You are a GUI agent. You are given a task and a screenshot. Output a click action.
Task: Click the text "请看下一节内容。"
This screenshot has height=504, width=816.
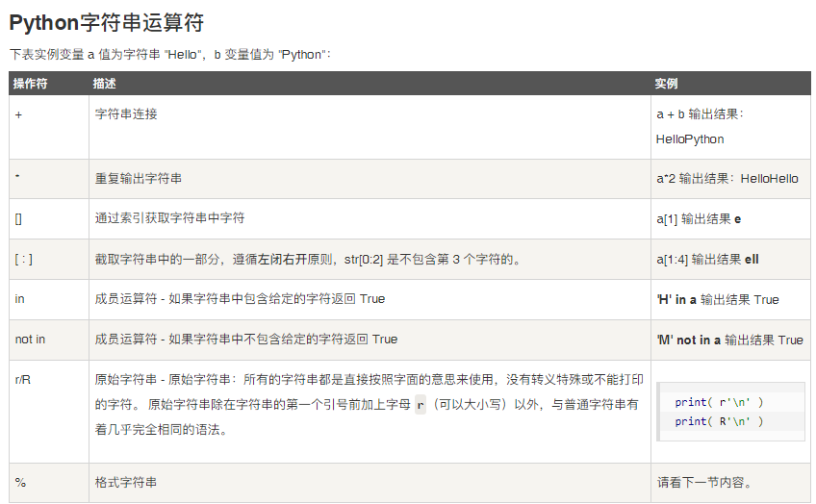[x=705, y=483]
